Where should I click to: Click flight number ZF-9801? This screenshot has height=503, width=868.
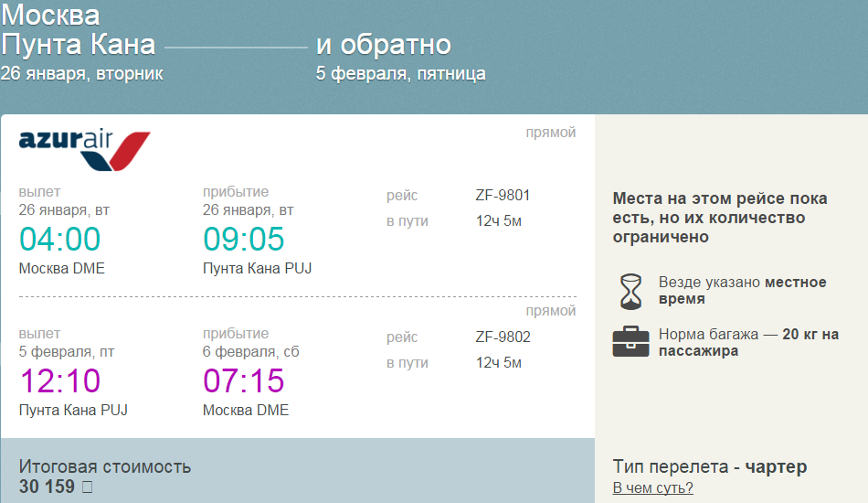coord(503,195)
